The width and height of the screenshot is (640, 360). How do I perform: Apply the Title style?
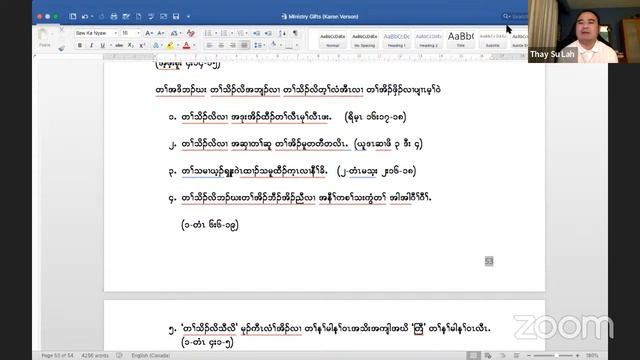pyautogui.click(x=460, y=40)
